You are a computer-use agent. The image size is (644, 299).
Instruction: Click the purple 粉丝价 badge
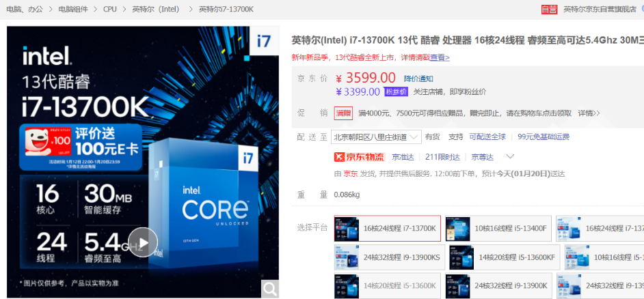(x=396, y=92)
